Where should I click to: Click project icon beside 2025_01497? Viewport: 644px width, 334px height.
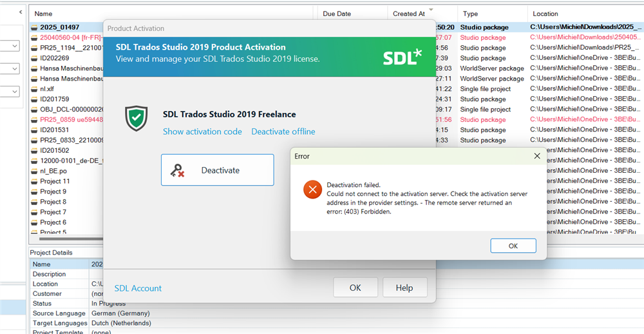[x=35, y=27]
